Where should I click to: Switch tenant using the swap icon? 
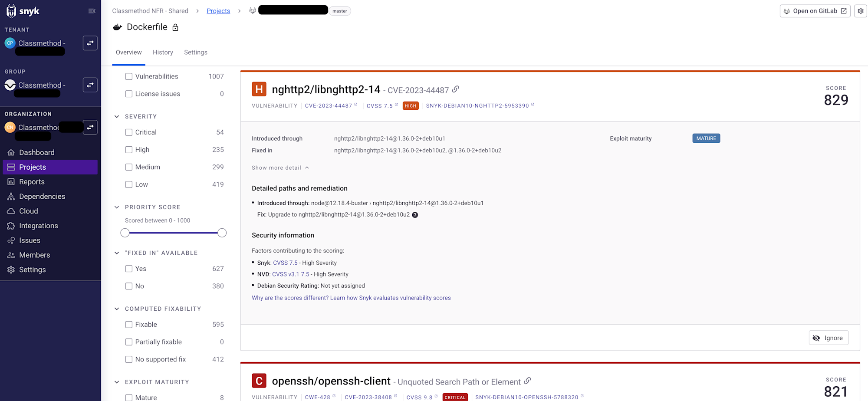click(x=90, y=43)
